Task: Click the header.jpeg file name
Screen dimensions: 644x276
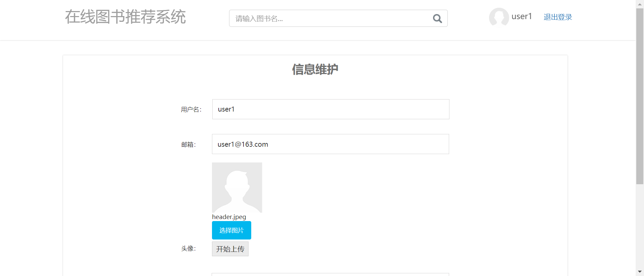Action: (229, 217)
